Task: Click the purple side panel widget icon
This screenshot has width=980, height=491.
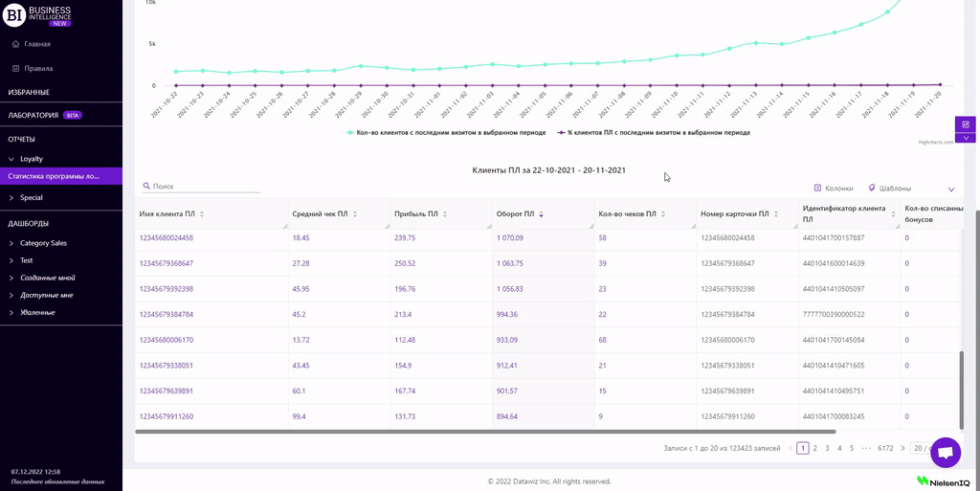Action: click(965, 124)
